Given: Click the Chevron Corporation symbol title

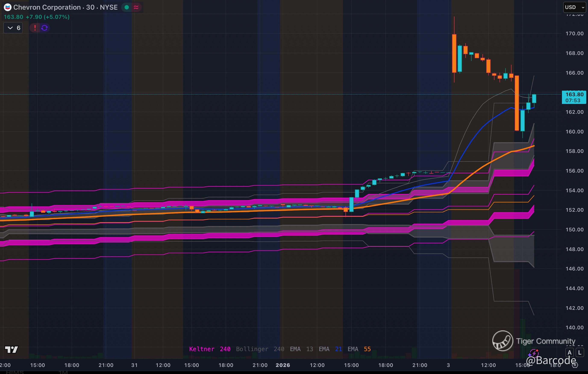Looking at the screenshot, I should point(47,7).
